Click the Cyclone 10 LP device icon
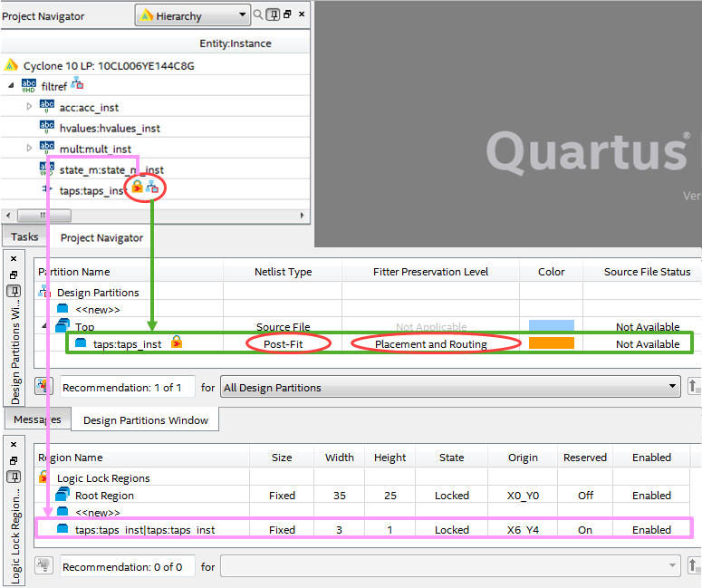702x588 pixels. (x=12, y=65)
